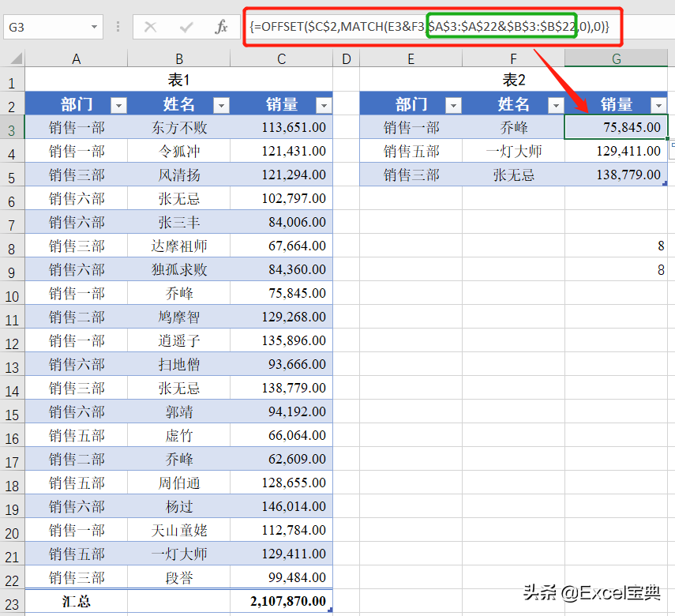Click the 表1 title cell

click(178, 80)
